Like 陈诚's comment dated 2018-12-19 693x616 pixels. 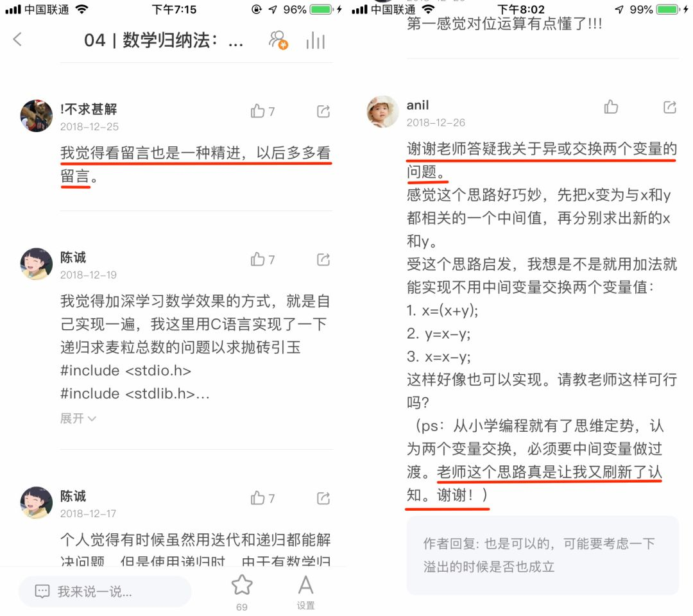262,259
